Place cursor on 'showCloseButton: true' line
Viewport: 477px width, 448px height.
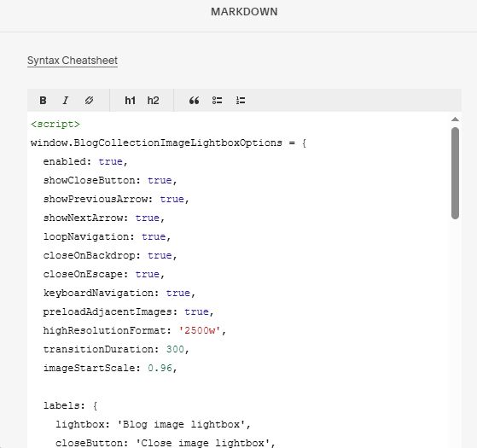click(110, 180)
